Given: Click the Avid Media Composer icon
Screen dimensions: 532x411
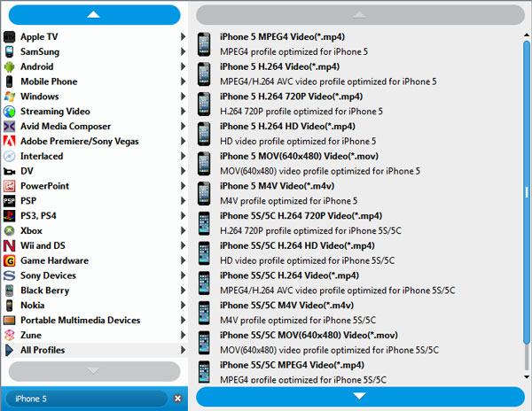Looking at the screenshot, I should coord(9,127).
